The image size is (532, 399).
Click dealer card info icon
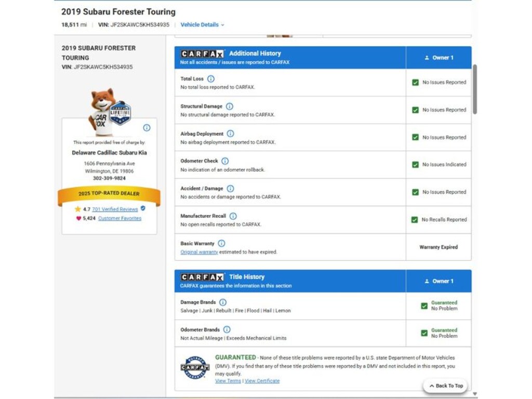tap(147, 128)
